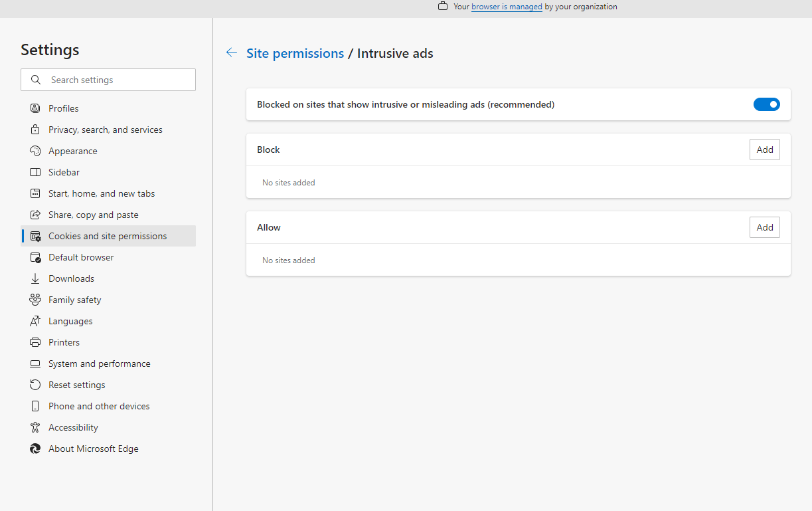Add a site to the Allow list
Image resolution: width=812 pixels, height=511 pixels.
click(x=765, y=227)
